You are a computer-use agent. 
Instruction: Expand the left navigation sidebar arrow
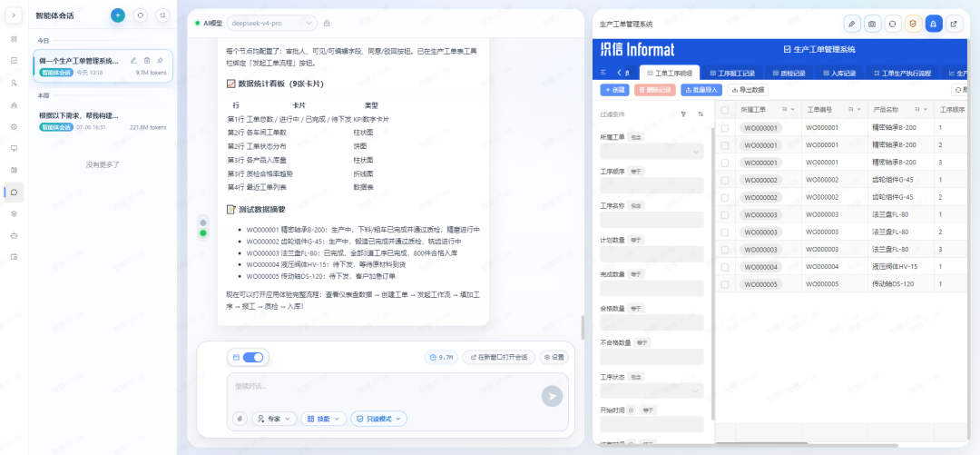pyautogui.click(x=14, y=15)
